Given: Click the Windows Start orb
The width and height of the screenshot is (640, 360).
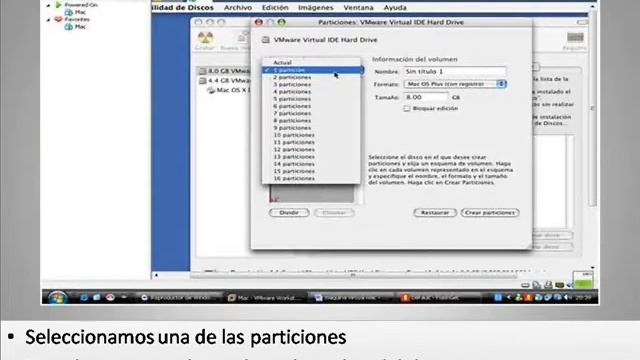Looking at the screenshot, I should pos(57,298).
